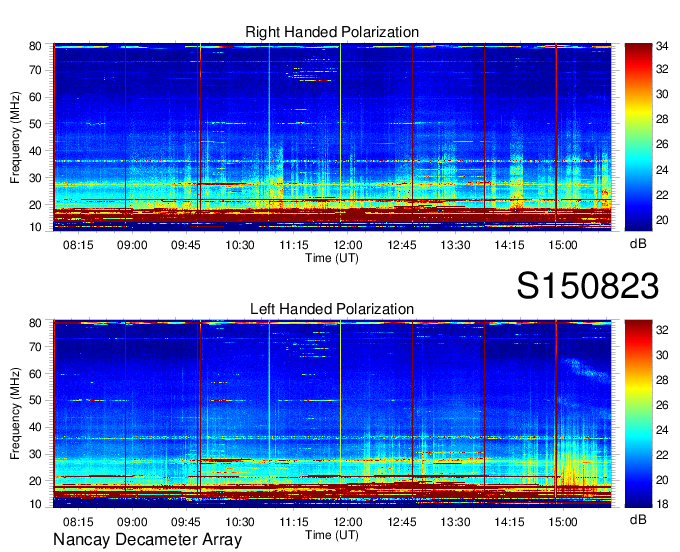
Task: Click the 20 MHz tick on bottom plot
Action: click(x=35, y=481)
